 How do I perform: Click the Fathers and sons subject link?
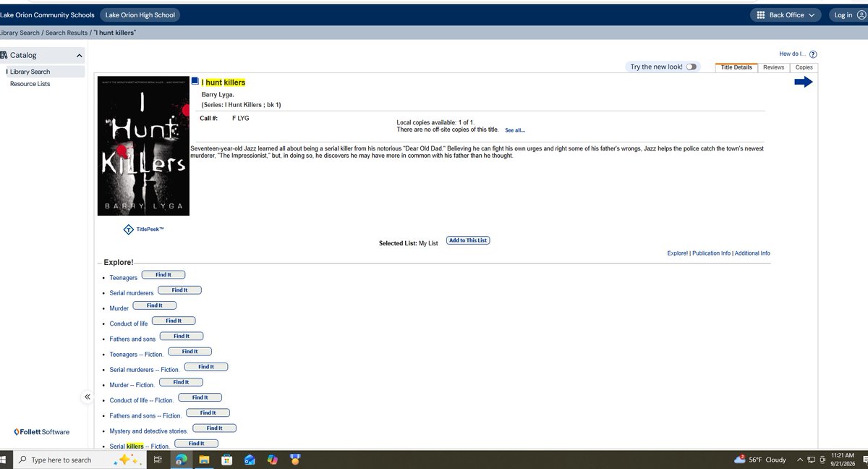132,339
